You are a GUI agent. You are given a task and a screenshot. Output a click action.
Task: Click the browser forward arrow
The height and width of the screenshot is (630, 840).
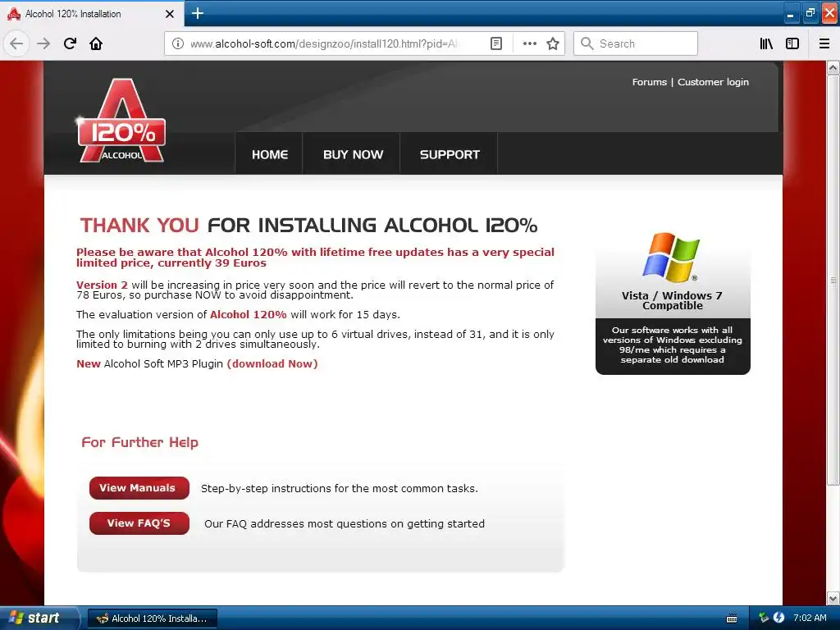pos(43,43)
